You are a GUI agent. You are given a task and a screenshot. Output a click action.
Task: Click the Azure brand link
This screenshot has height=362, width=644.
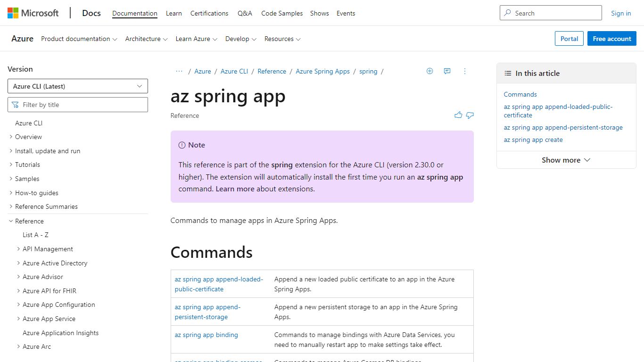click(x=23, y=39)
